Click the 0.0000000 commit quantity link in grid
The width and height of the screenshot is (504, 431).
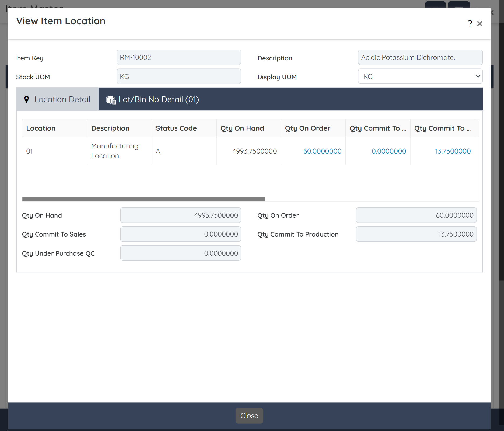click(x=388, y=151)
